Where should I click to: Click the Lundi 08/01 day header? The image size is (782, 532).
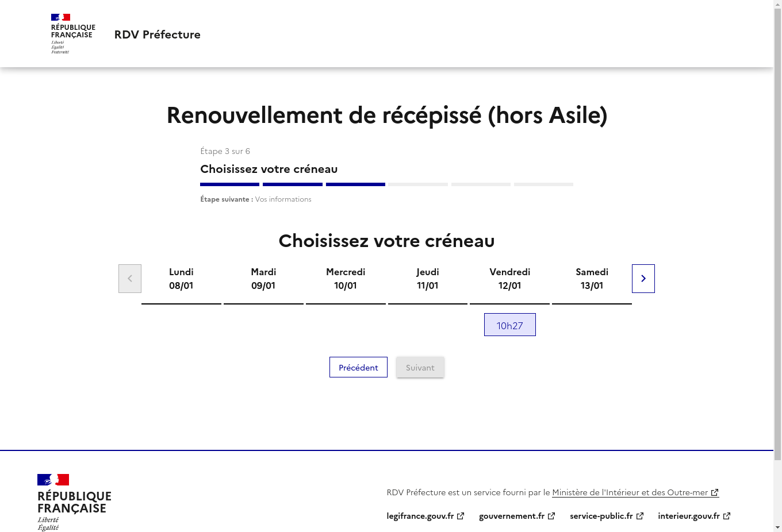[x=181, y=279]
